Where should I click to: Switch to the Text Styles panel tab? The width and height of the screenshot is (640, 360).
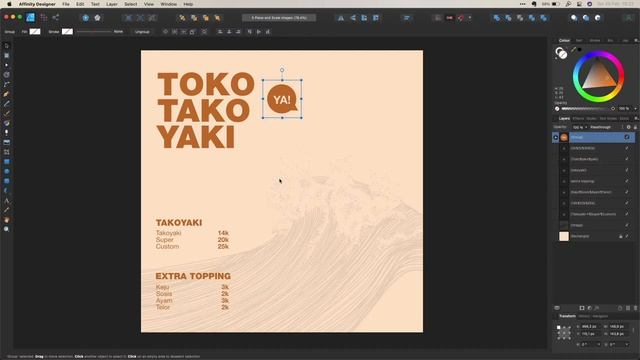point(608,118)
